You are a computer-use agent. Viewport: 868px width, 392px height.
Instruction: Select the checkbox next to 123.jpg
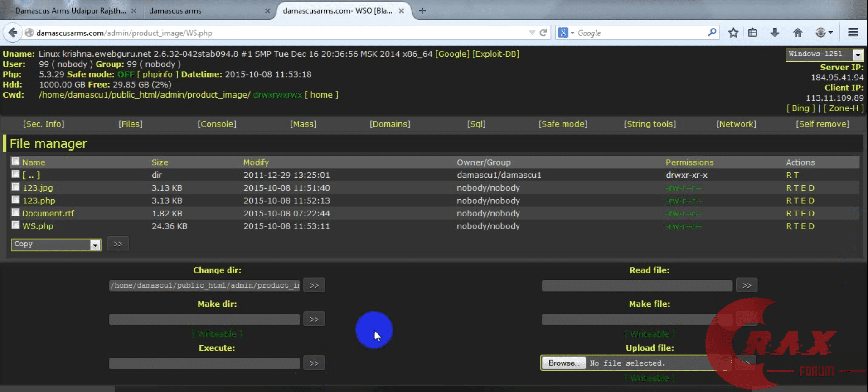16,187
